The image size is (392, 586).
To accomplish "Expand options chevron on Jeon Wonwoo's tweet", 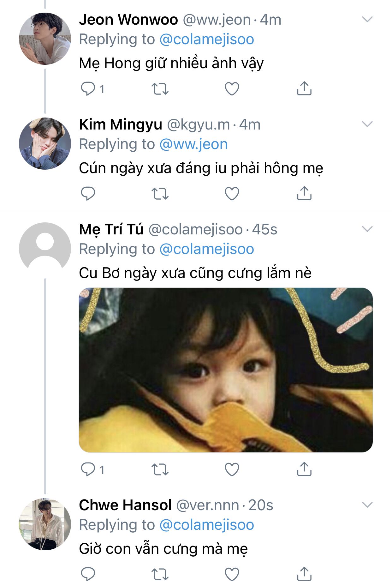I will (x=367, y=20).
